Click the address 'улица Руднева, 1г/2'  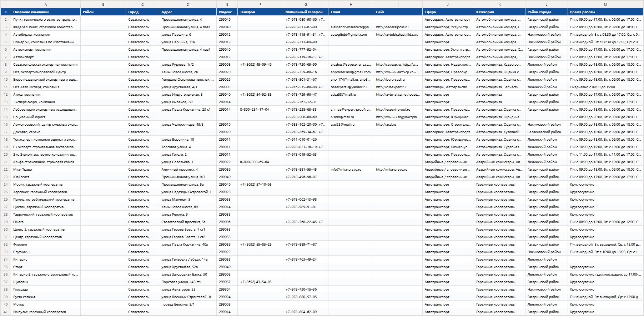(x=188, y=65)
